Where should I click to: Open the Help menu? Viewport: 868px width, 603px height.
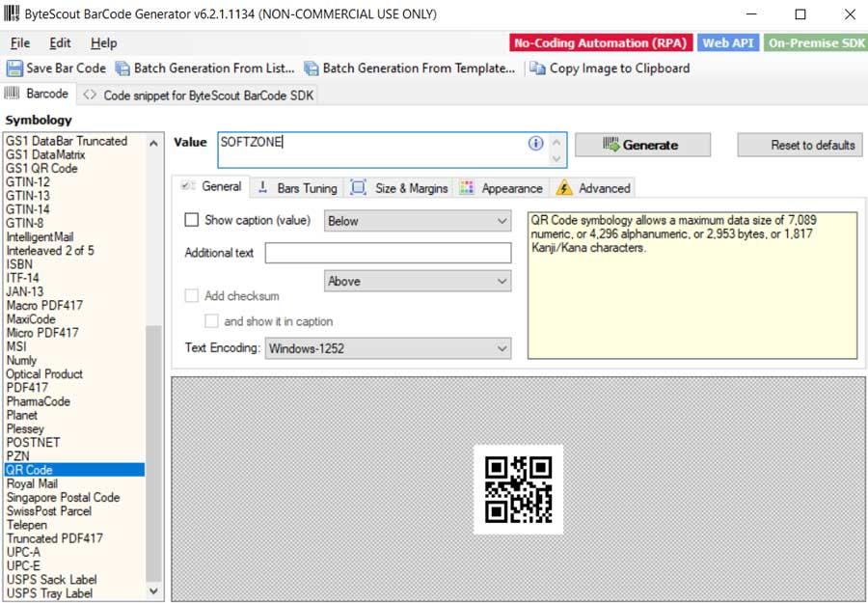[x=103, y=43]
